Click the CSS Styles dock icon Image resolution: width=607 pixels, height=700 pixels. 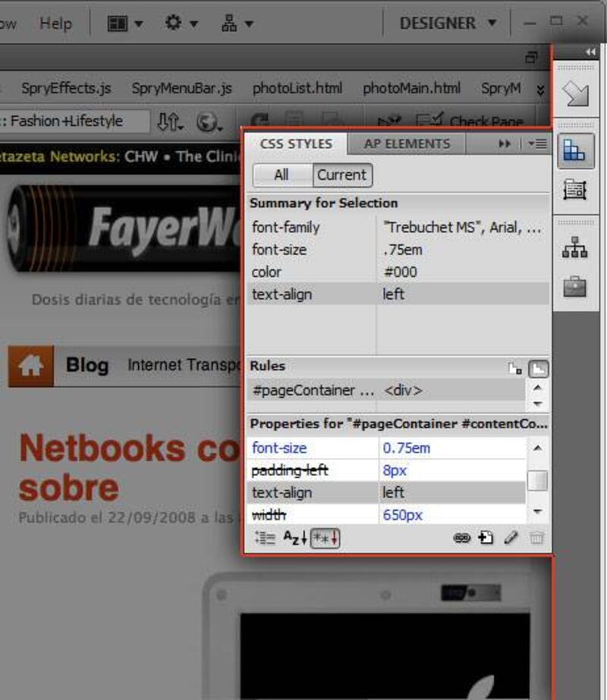[x=574, y=152]
